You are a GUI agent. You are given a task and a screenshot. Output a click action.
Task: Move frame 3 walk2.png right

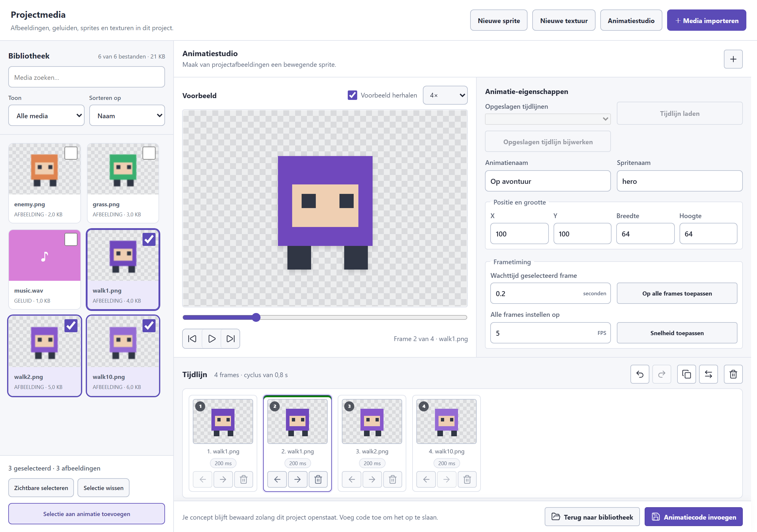pyautogui.click(x=372, y=479)
